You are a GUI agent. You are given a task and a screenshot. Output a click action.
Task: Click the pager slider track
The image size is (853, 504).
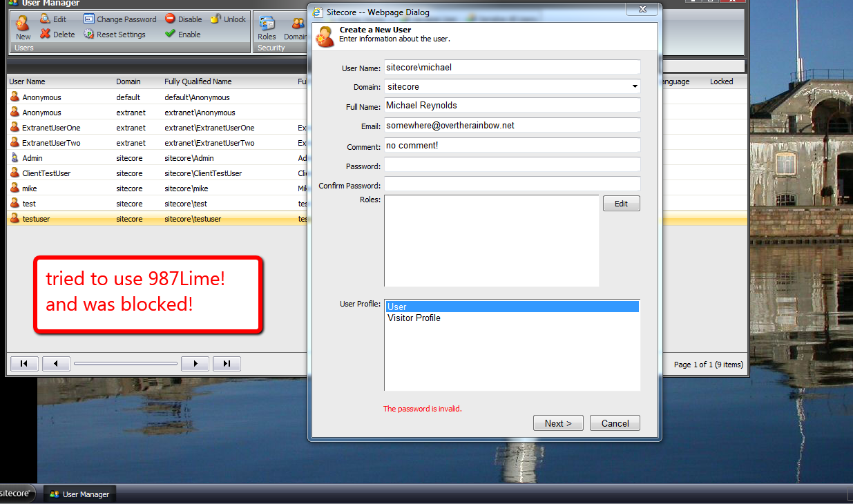[x=125, y=364]
